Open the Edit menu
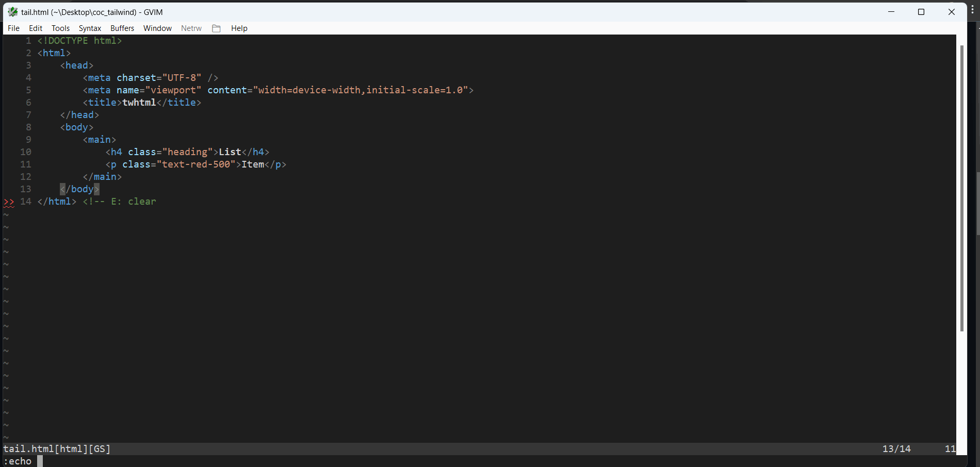 [x=35, y=28]
